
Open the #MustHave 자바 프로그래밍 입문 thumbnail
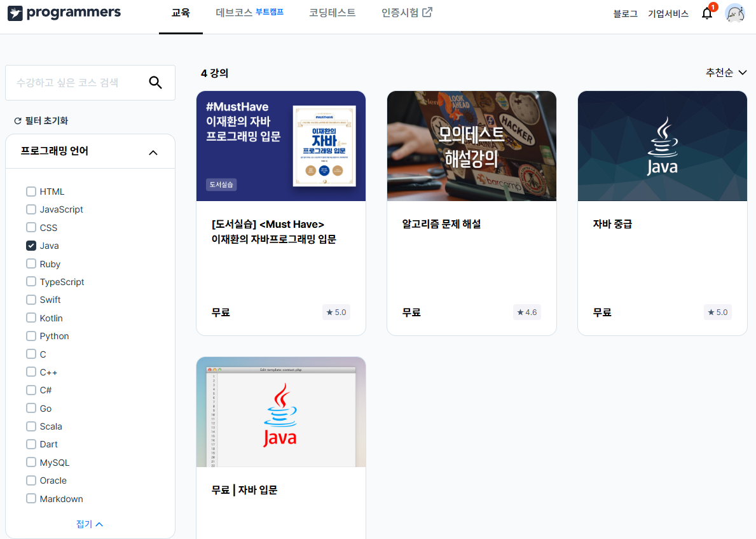click(x=281, y=146)
